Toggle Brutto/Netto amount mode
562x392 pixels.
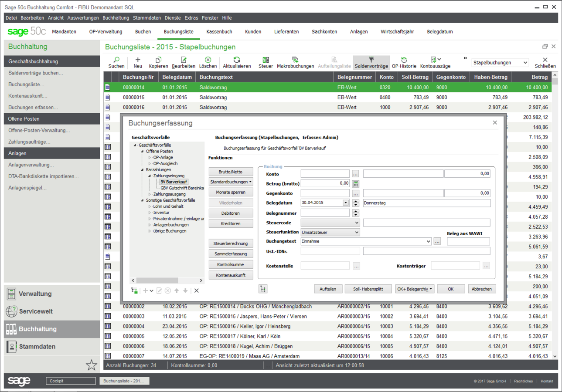pyautogui.click(x=230, y=172)
